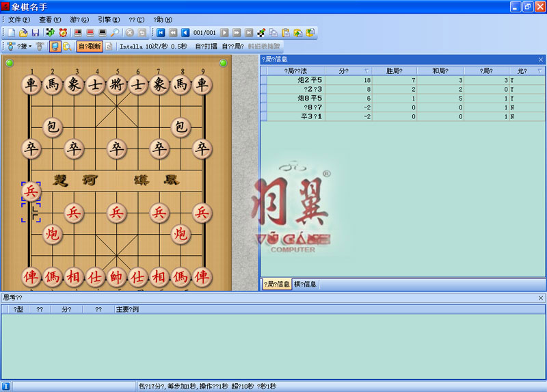The height and width of the screenshot is (392, 547).
Task: Click the checkered board flip icon
Action: point(51,33)
